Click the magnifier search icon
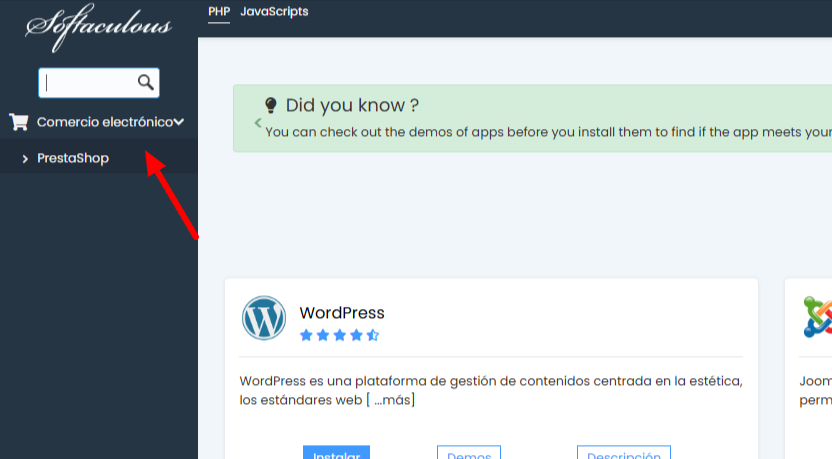The width and height of the screenshot is (832, 459). coord(145,82)
